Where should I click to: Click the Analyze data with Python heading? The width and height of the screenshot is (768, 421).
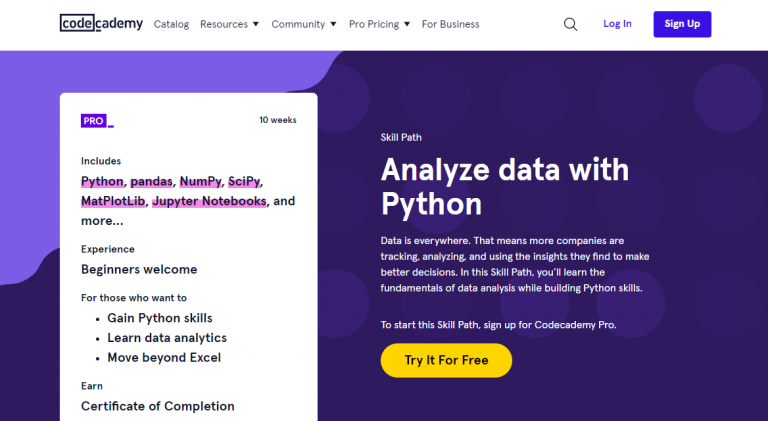coord(504,187)
